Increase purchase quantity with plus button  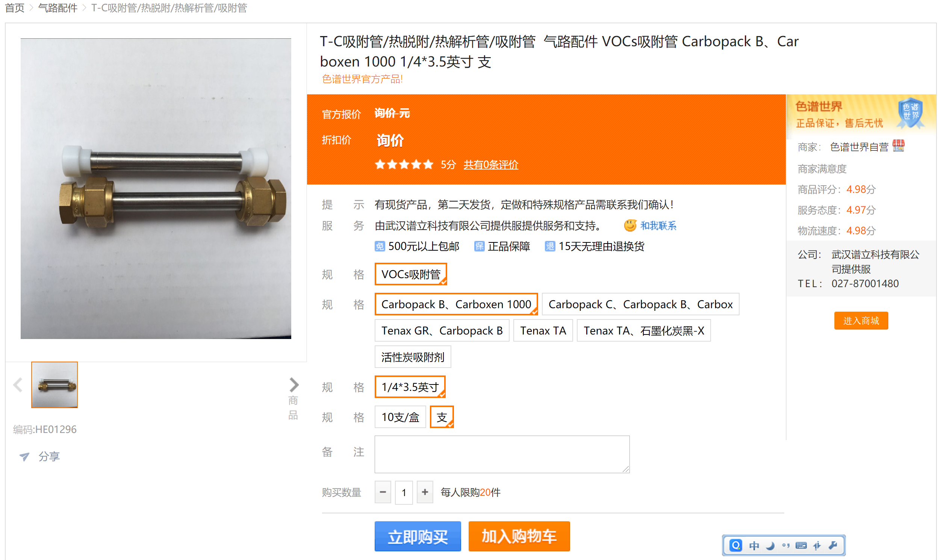click(425, 492)
